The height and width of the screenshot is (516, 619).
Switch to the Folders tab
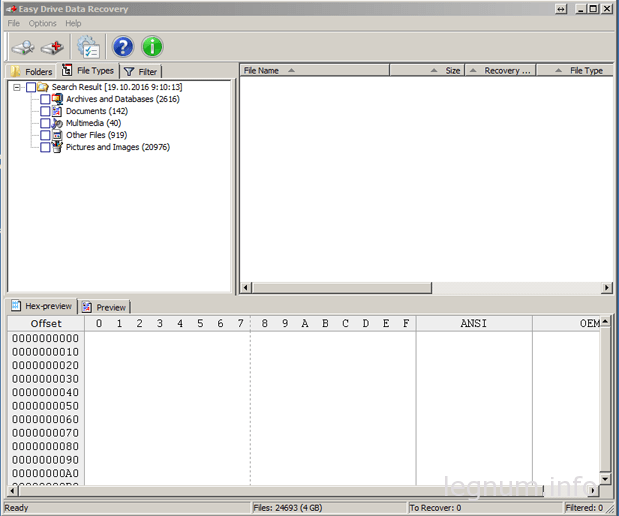pyautogui.click(x=32, y=71)
